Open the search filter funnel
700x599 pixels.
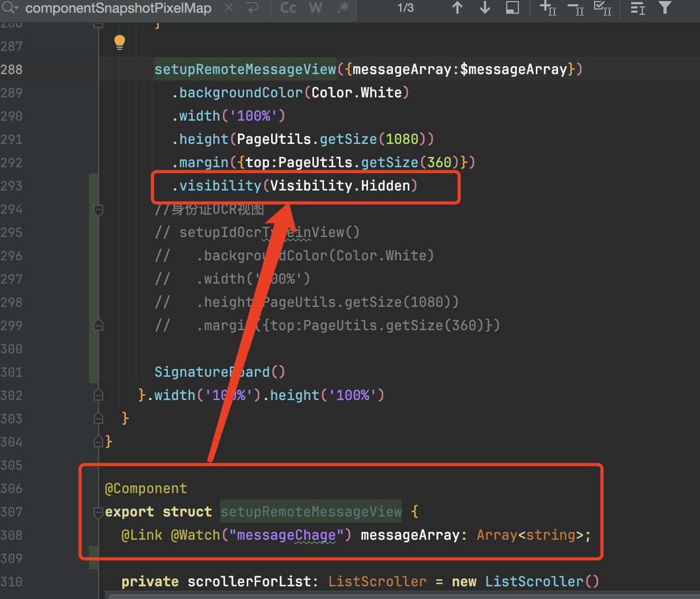pos(665,7)
